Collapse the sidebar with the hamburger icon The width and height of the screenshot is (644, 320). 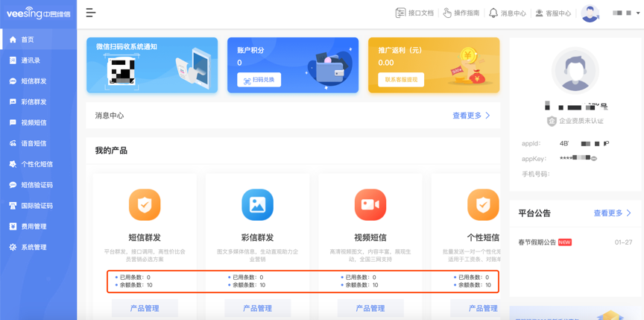(x=91, y=13)
